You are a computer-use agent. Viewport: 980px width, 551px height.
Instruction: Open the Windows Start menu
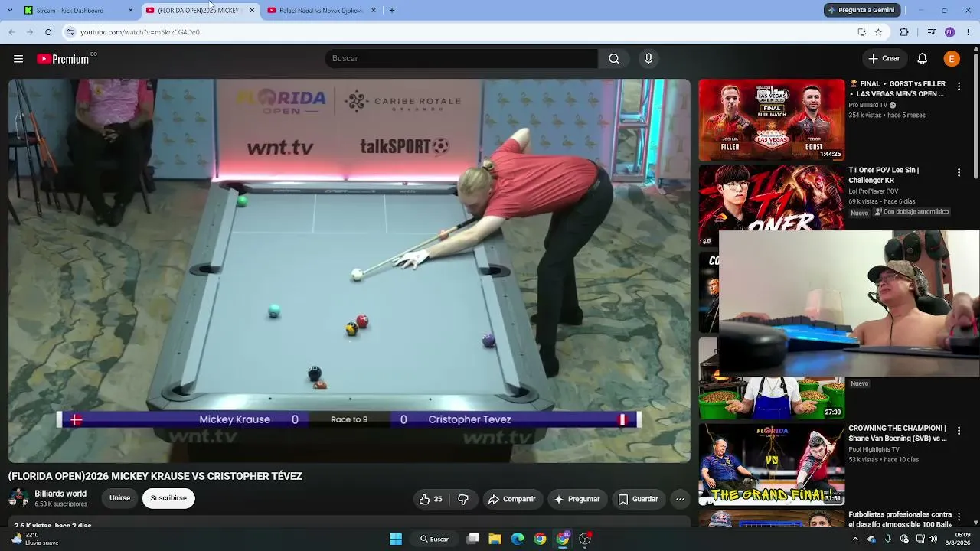(x=396, y=539)
